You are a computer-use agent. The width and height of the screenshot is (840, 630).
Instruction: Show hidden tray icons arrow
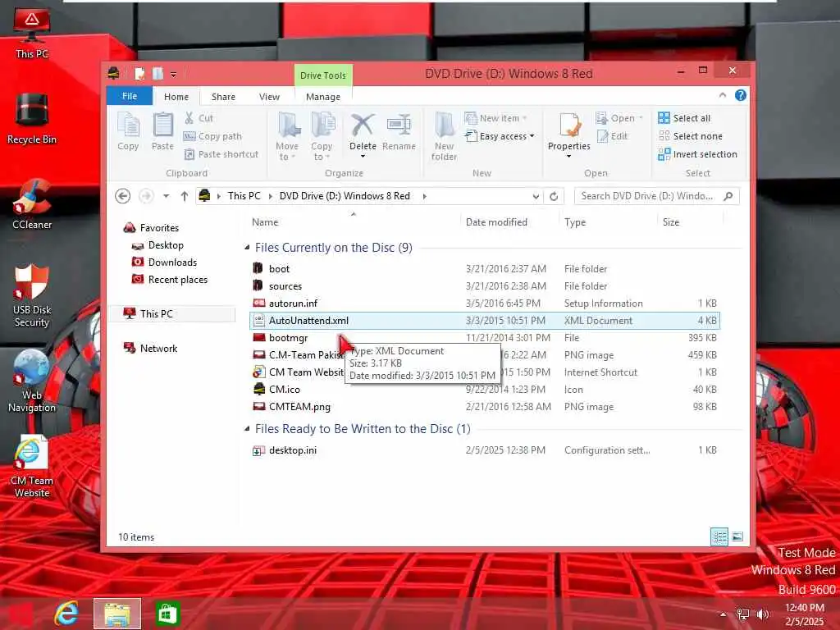(x=723, y=614)
